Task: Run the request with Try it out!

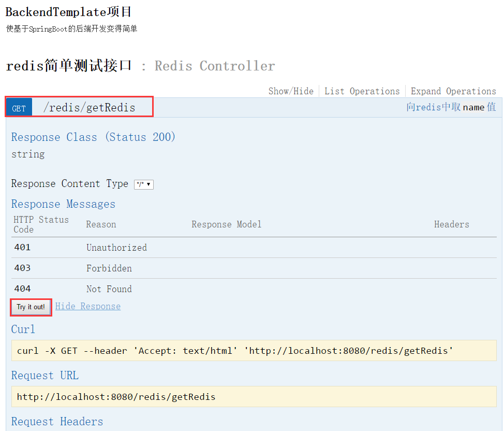Action: click(x=31, y=307)
